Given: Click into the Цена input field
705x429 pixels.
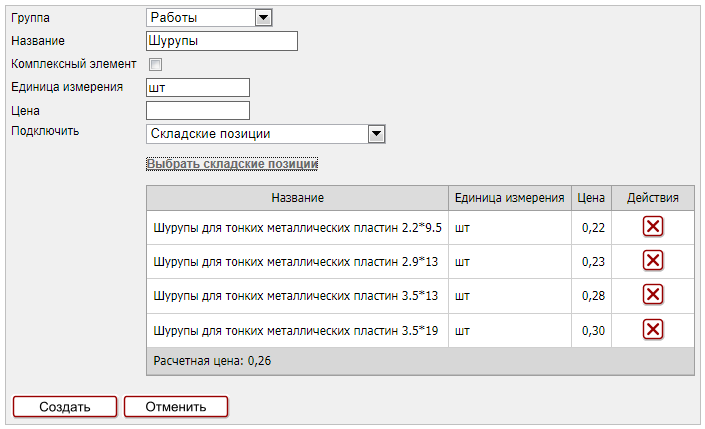Looking at the screenshot, I should (197, 111).
